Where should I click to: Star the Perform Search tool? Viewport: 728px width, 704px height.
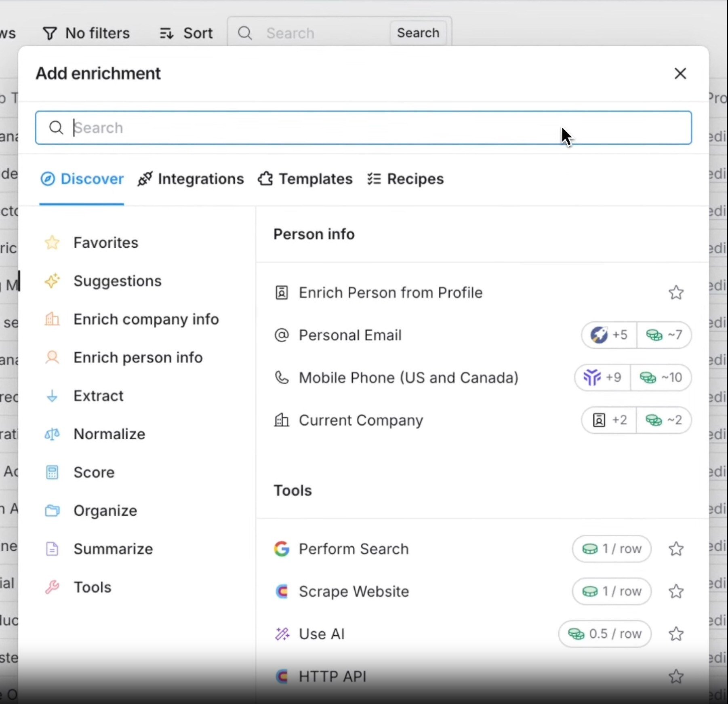(675, 549)
